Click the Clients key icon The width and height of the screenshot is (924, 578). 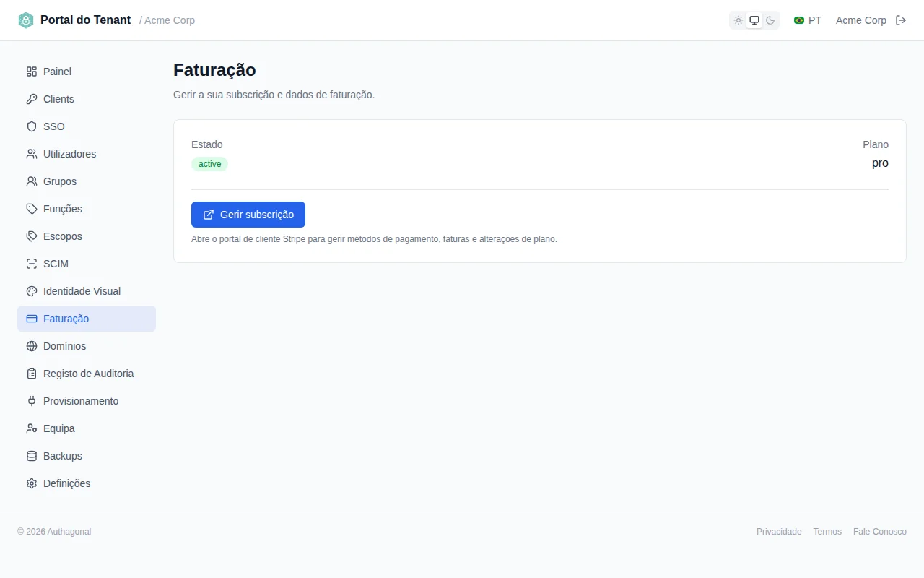(32, 99)
